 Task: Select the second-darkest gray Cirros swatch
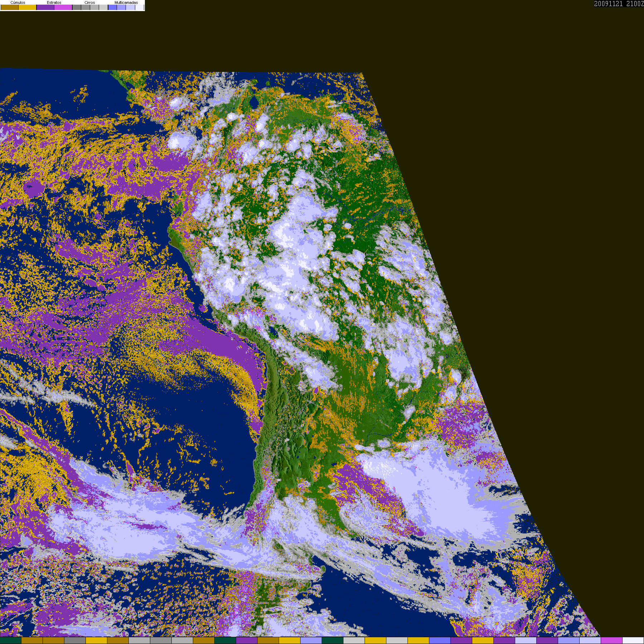pos(86,7)
